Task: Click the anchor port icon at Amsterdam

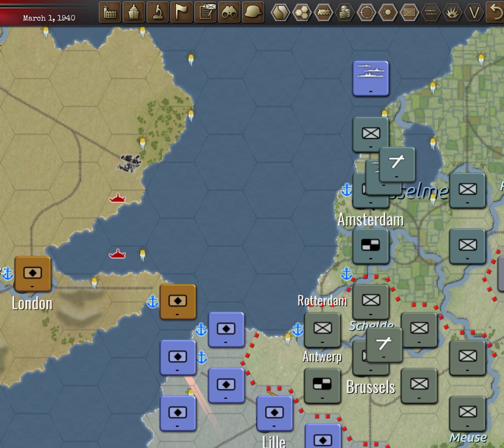Action: pos(346,190)
